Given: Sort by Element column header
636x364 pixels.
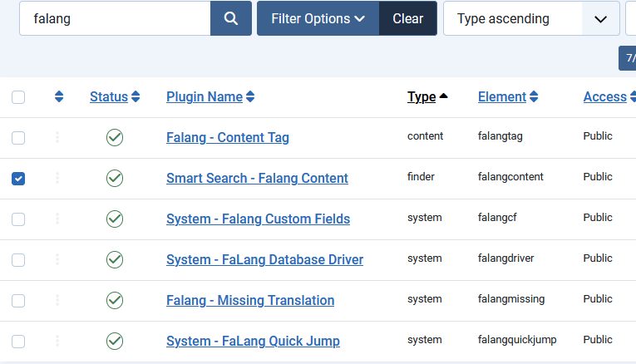Looking at the screenshot, I should pos(507,97).
